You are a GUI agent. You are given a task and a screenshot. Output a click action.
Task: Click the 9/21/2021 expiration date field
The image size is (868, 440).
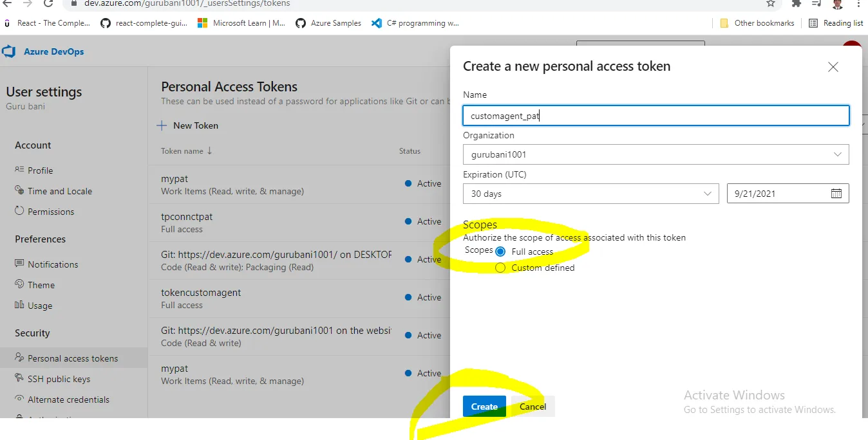point(788,194)
